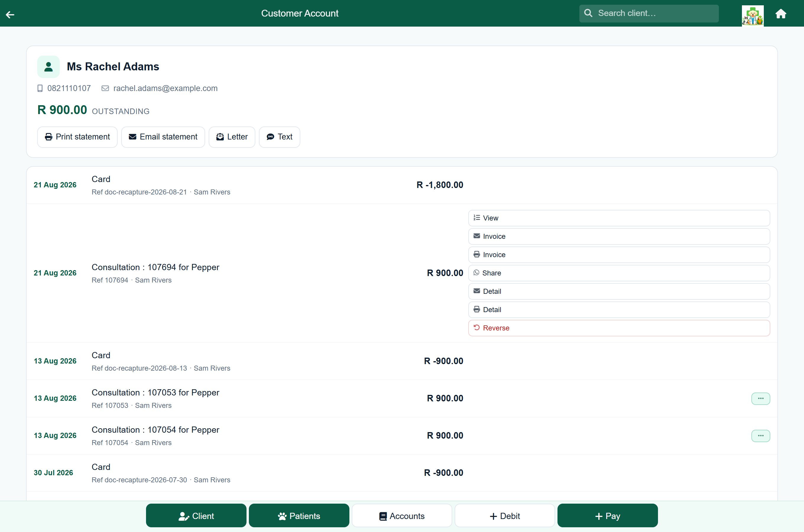Click the Pay button

[607, 516]
